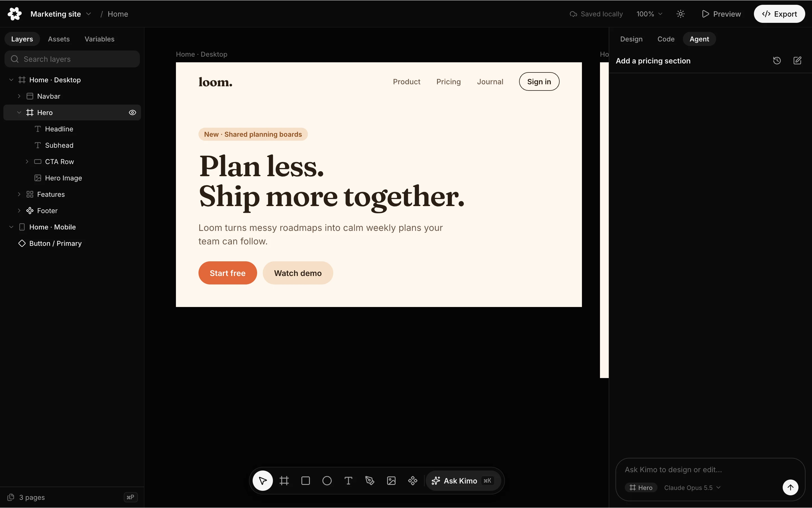812x508 pixels.
Task: Open the pages list icon
Action: pyautogui.click(x=11, y=497)
